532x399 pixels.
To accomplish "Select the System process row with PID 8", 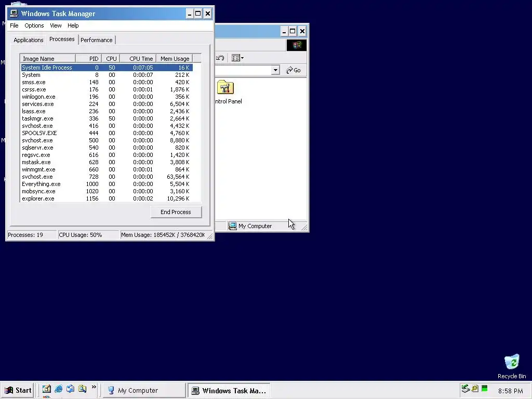I will pyautogui.click(x=107, y=75).
